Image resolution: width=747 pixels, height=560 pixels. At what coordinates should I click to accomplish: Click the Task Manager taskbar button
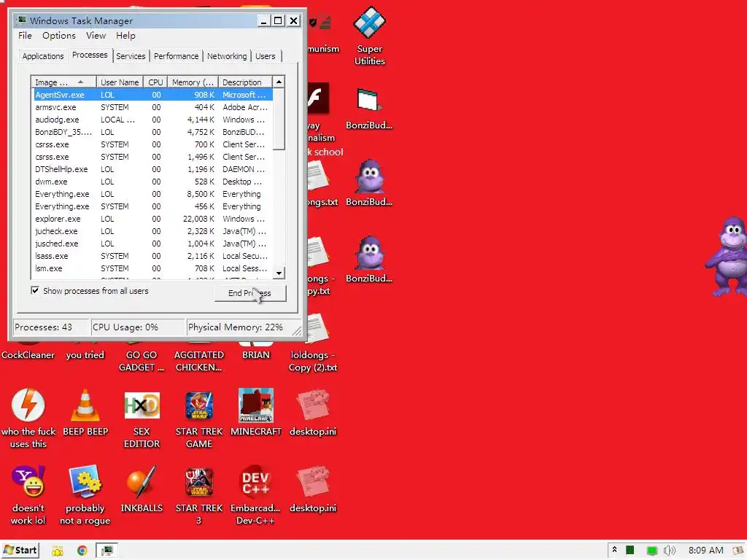click(x=107, y=551)
